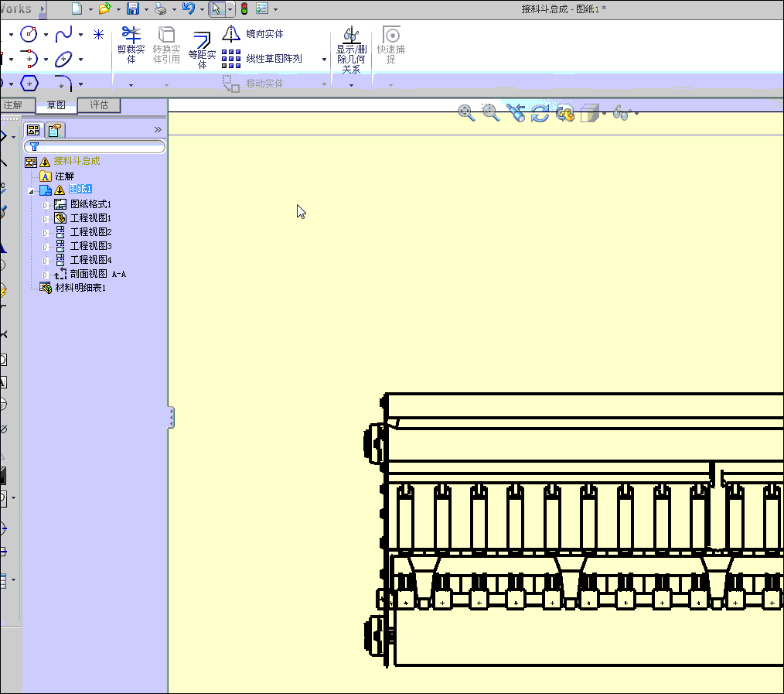Click 快速捕捉 quick snaps tool
784x694 pixels.
[390, 45]
